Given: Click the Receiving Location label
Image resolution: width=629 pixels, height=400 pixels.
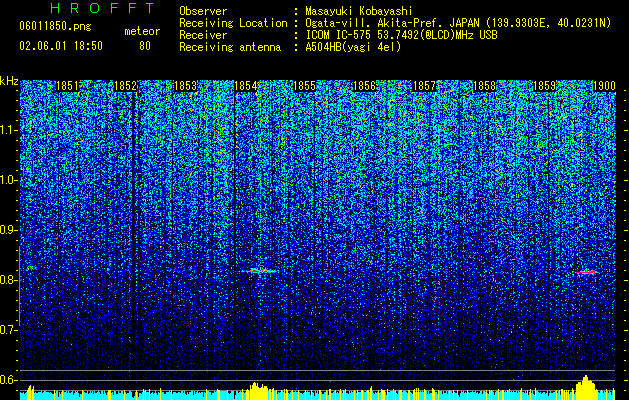Looking at the screenshot, I should point(233,23).
